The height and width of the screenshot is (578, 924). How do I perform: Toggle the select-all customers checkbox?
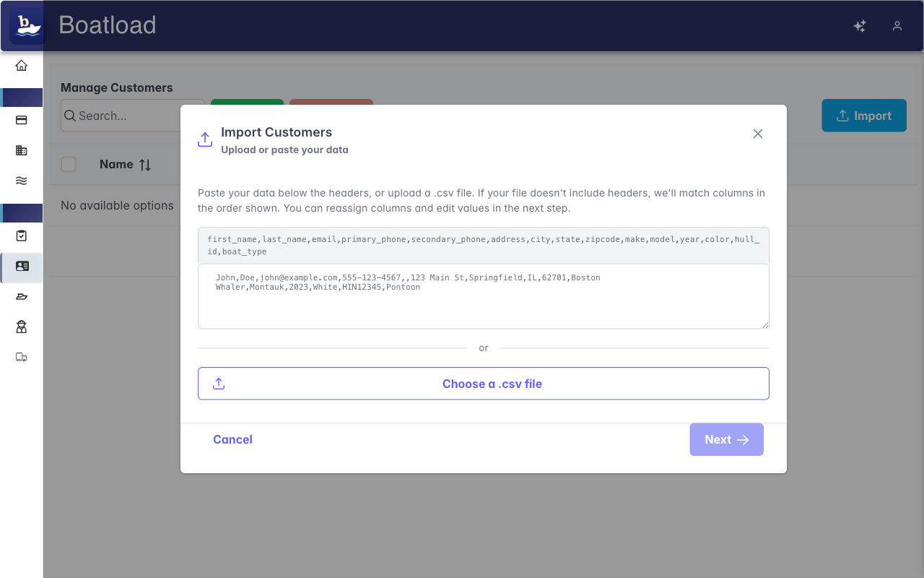(x=69, y=164)
